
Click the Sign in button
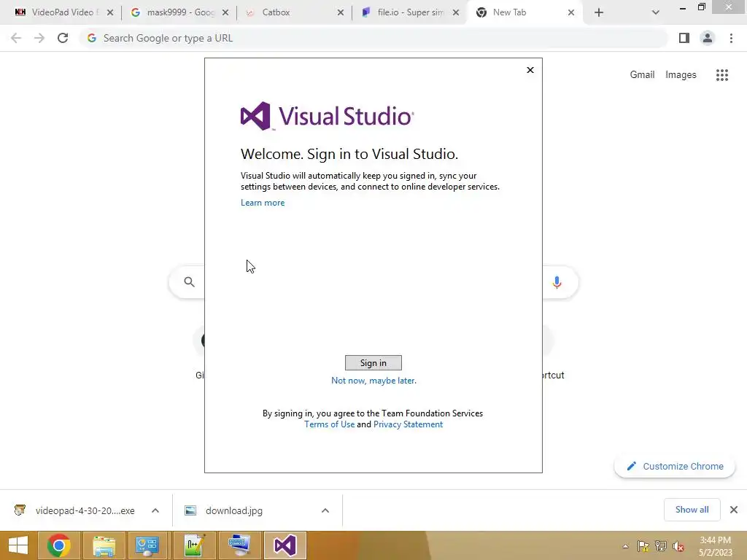(x=373, y=363)
